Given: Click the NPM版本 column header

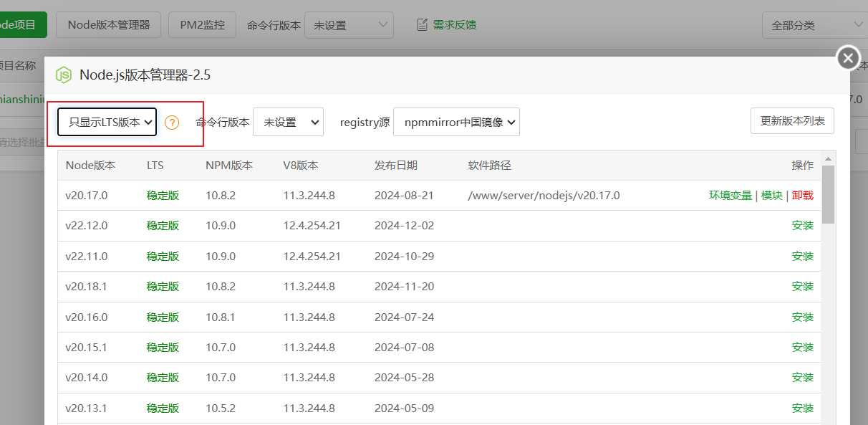Looking at the screenshot, I should point(229,165).
